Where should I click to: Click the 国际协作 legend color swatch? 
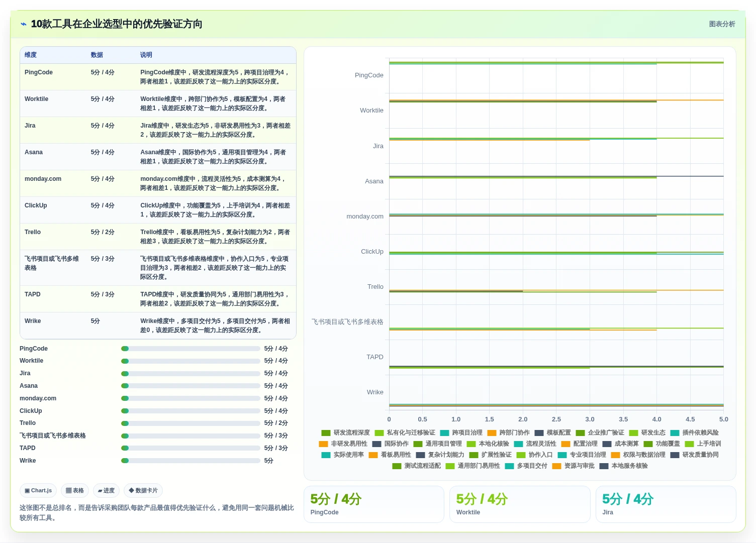click(x=376, y=444)
